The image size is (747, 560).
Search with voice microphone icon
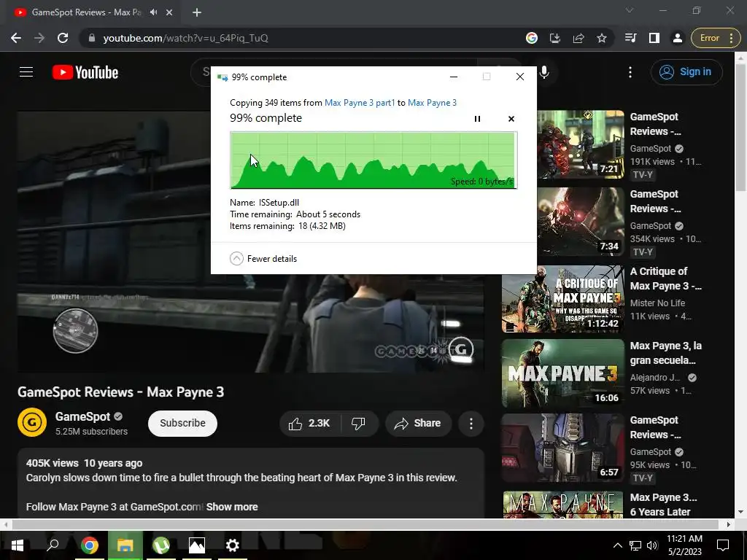point(544,72)
